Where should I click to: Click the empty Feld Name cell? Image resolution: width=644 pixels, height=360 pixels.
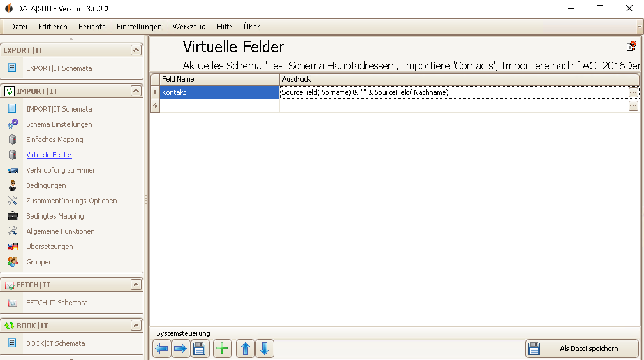click(220, 106)
